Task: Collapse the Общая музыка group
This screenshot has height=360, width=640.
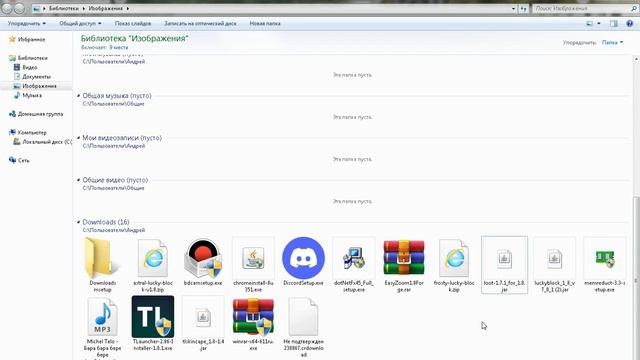Action: [x=79, y=96]
